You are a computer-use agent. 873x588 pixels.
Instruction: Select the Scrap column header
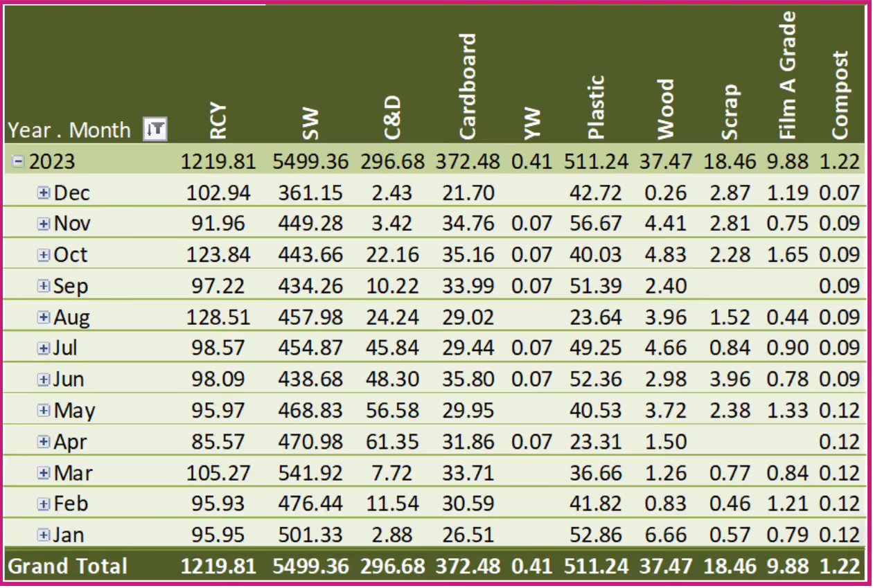pyautogui.click(x=729, y=112)
